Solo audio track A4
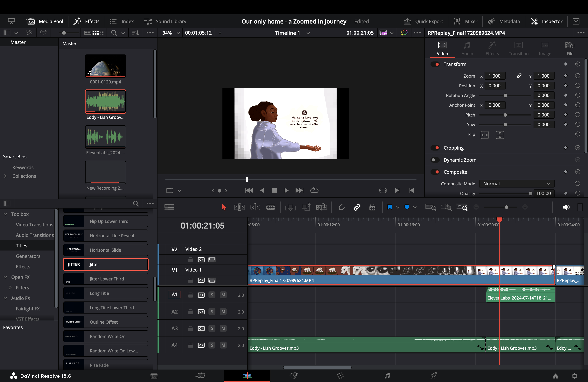The height and width of the screenshot is (382, 588). coord(212,345)
